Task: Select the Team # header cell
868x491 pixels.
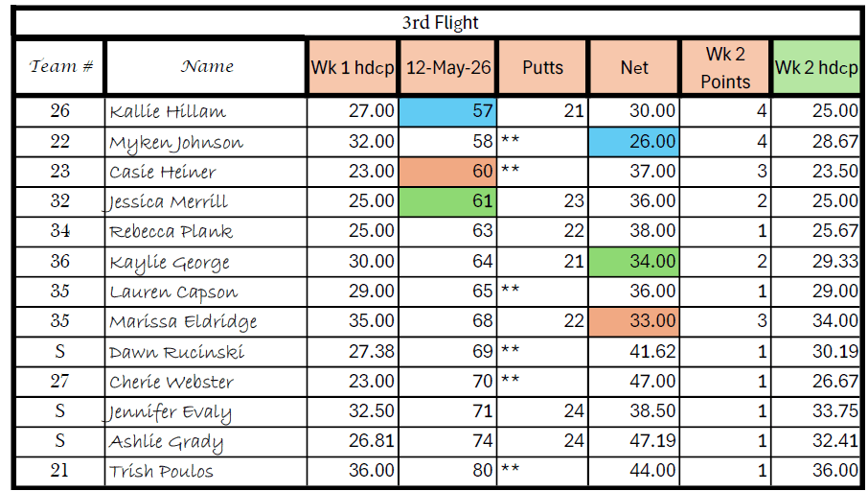Action: pos(59,67)
